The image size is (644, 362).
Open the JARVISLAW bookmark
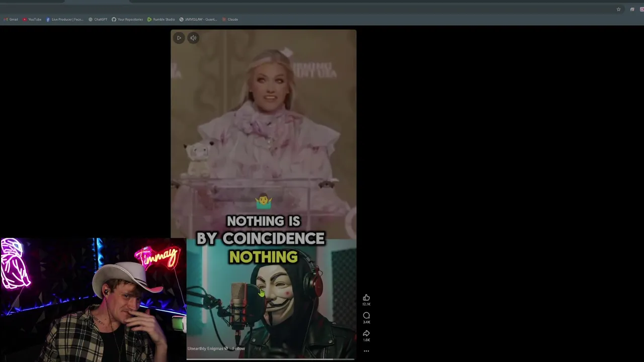point(198,19)
